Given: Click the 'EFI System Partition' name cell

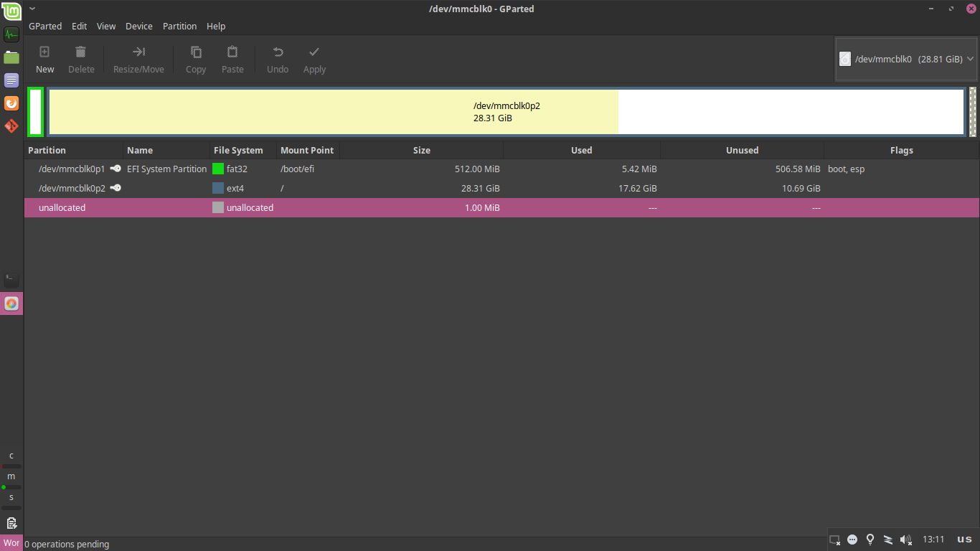Looking at the screenshot, I should pyautogui.click(x=166, y=169).
